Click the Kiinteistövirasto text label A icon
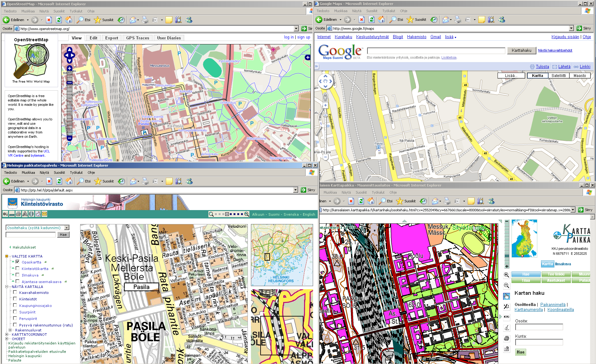 point(25,214)
